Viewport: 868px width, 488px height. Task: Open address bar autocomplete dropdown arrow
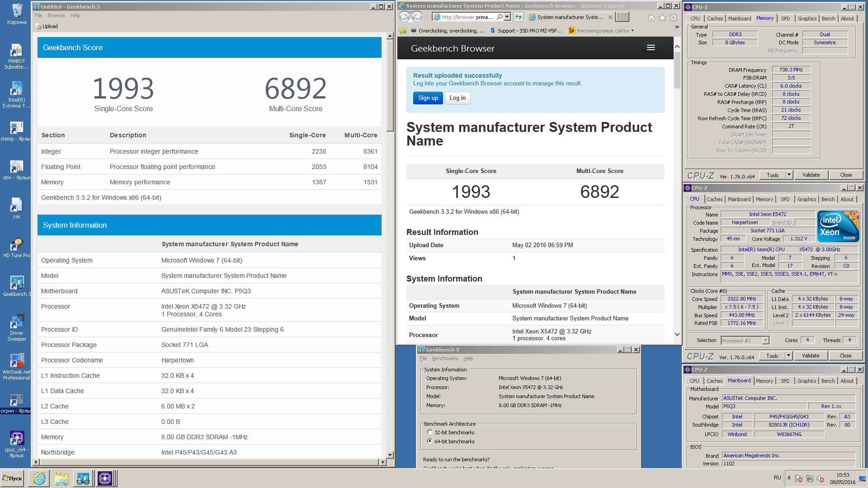coord(507,17)
